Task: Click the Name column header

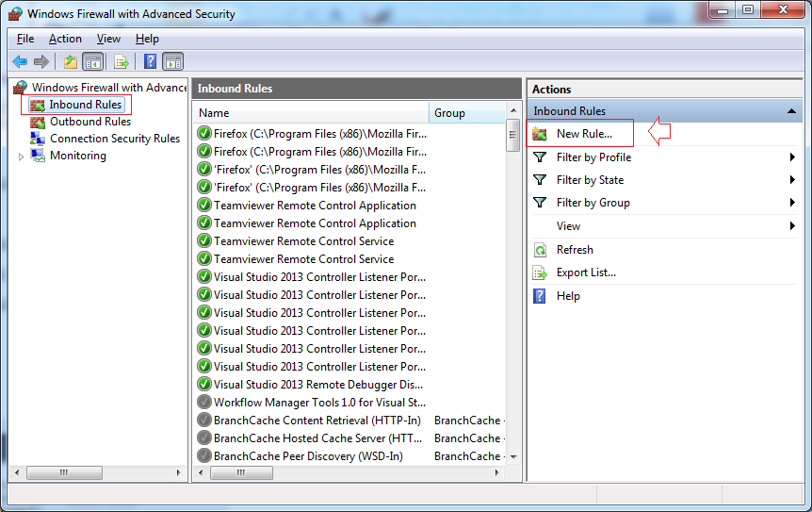Action: click(311, 112)
